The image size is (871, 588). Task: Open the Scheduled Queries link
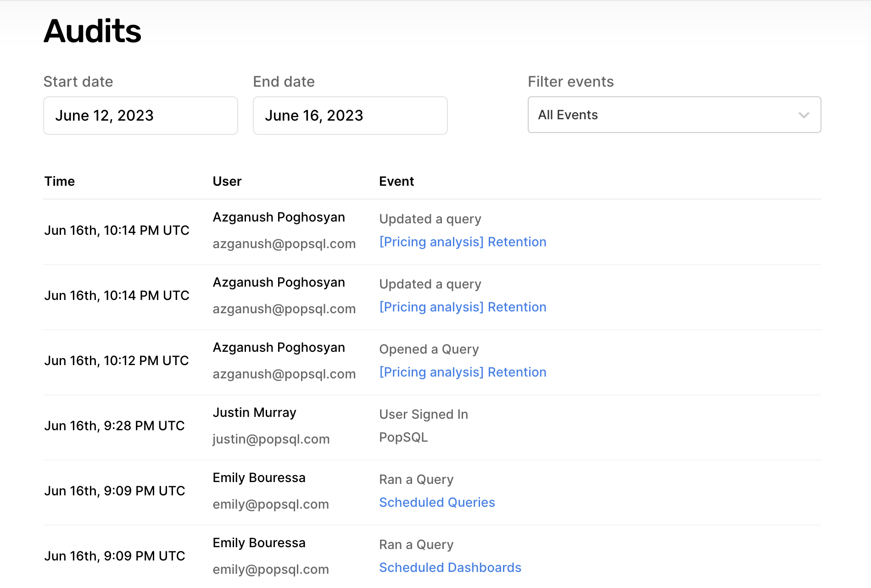point(437,502)
